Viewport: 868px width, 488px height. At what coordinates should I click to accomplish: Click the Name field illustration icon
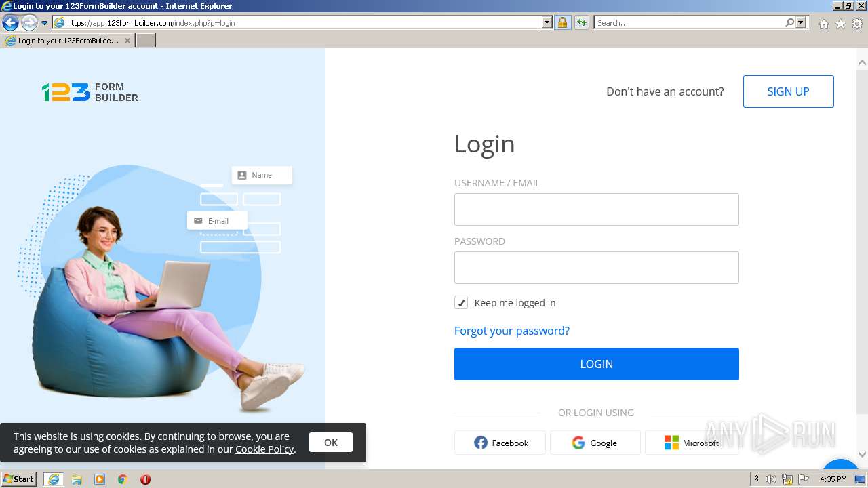[x=242, y=175]
